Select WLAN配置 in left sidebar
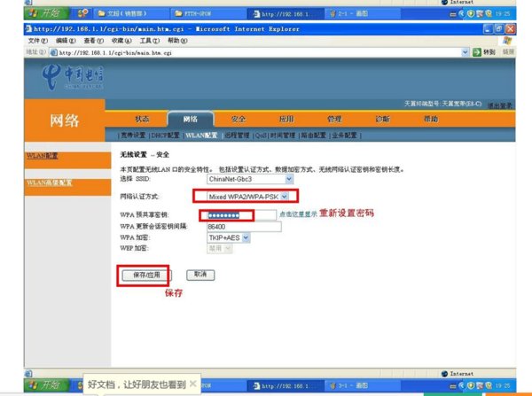 (x=42, y=156)
